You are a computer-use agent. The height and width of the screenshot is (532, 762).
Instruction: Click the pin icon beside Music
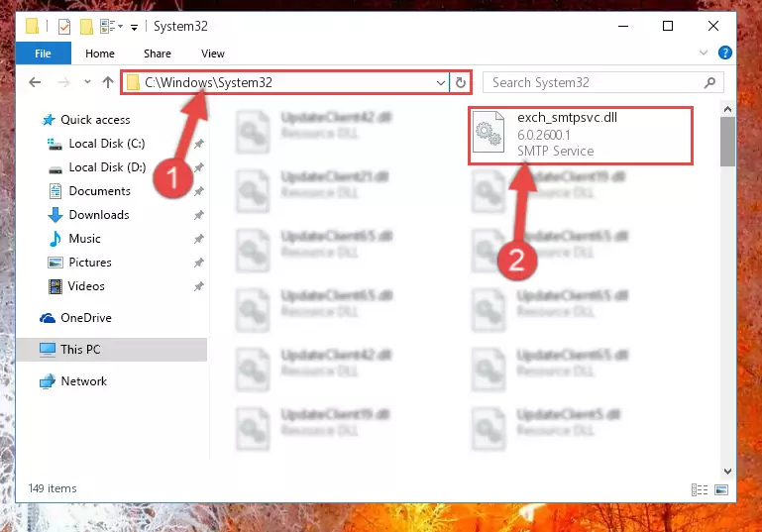(x=199, y=239)
